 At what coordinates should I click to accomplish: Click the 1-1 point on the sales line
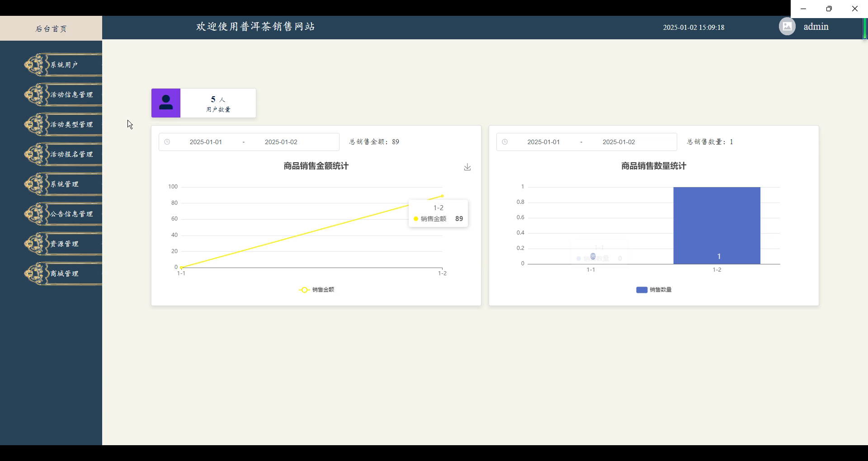(x=181, y=268)
